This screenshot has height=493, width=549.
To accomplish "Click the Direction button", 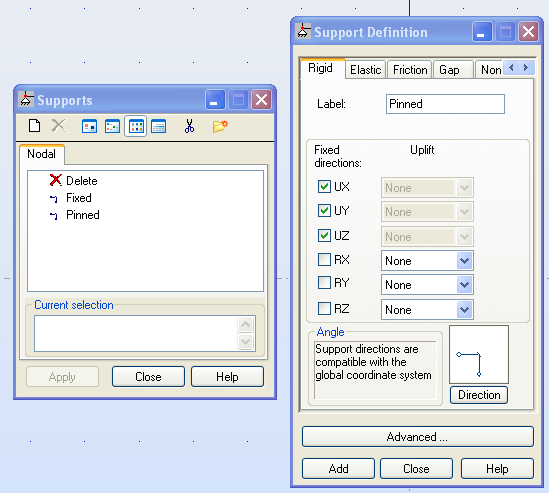I will tap(479, 395).
